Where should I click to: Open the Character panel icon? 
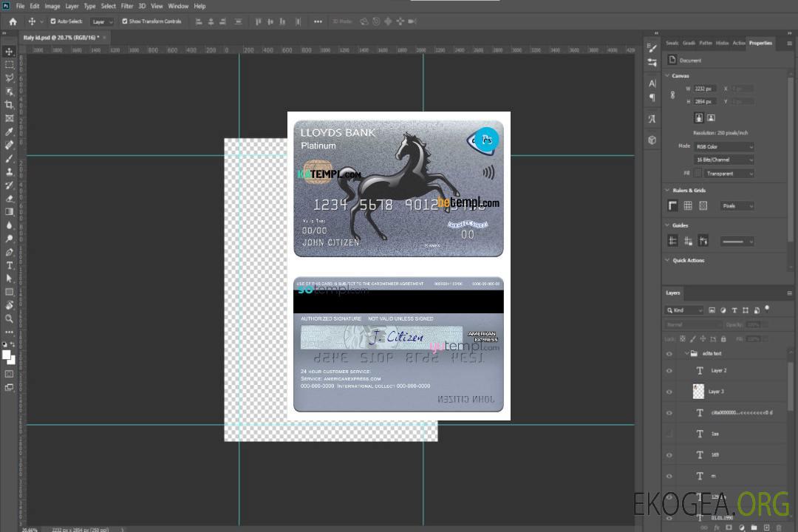pos(652,83)
